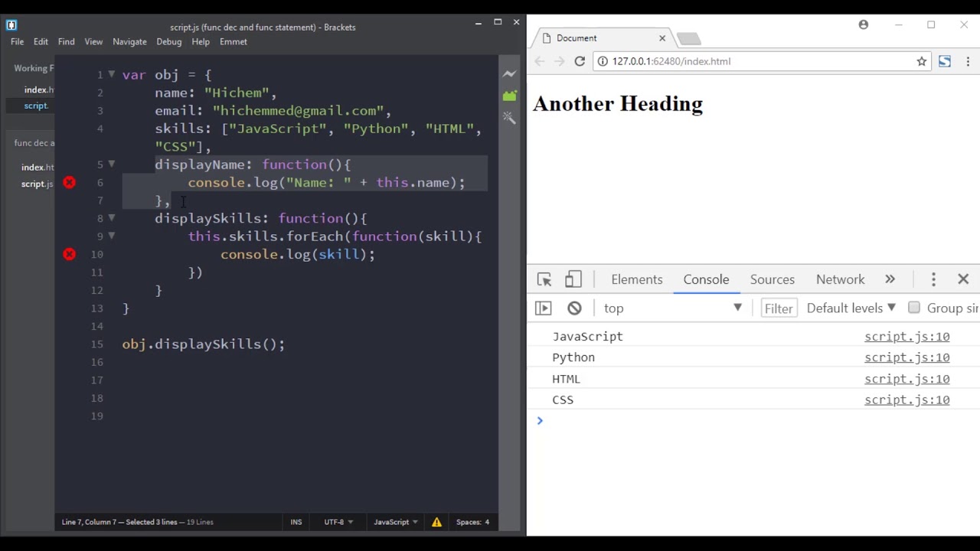Click the error marker on line 6
Viewport: 980px width, 551px height.
(x=70, y=182)
